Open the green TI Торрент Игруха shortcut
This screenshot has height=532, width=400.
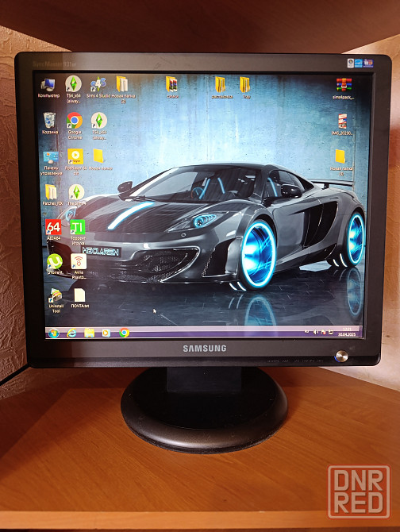(78, 233)
